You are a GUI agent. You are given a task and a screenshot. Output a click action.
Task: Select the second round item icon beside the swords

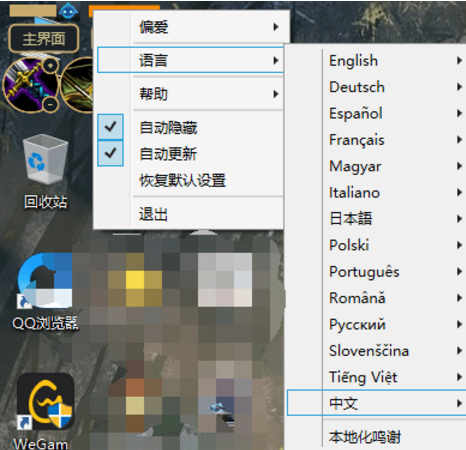77,85
